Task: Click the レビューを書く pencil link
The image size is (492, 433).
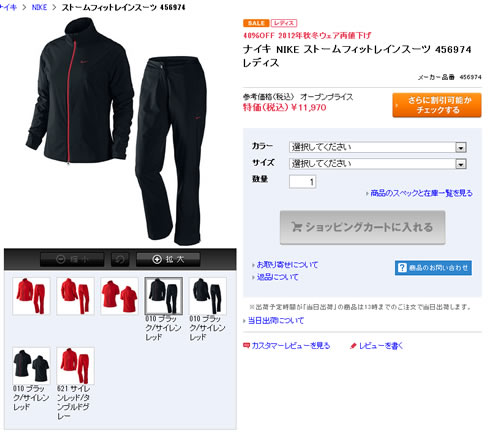Action: [377, 346]
